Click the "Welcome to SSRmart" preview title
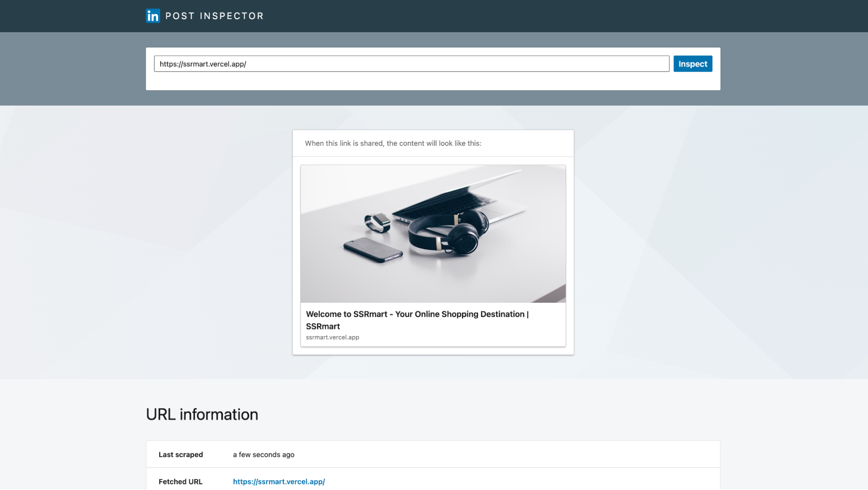The width and height of the screenshot is (868, 490). tap(417, 314)
